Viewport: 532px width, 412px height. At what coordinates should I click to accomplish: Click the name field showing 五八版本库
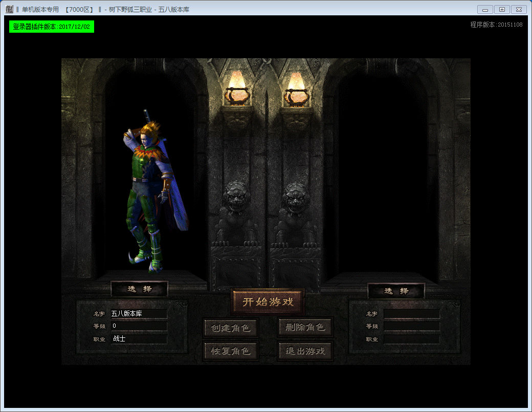point(139,314)
